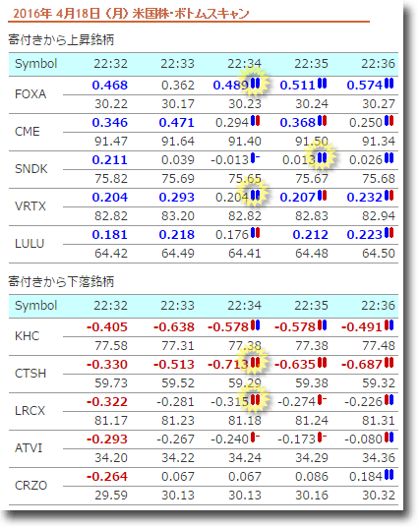
Task: Click the candlestick icon beside FOXA 0.489
Action: click(x=255, y=83)
